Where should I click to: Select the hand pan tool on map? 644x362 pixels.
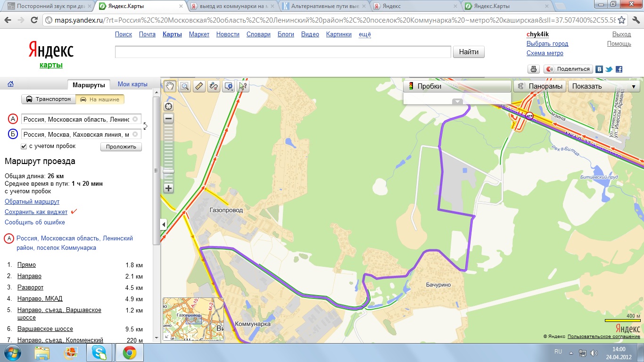tap(170, 86)
